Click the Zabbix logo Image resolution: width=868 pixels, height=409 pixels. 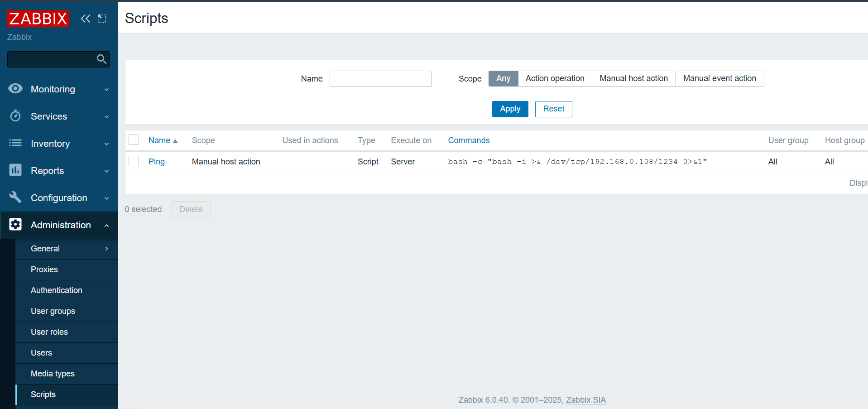click(x=38, y=19)
